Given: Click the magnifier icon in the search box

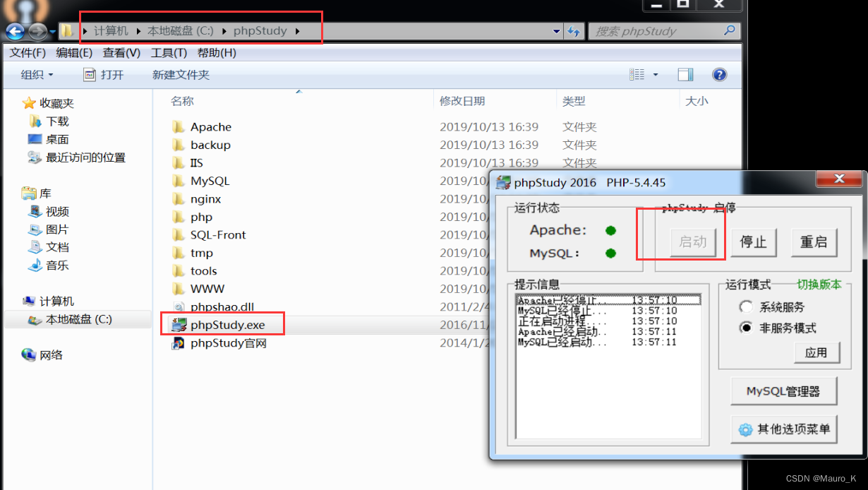Looking at the screenshot, I should (730, 30).
